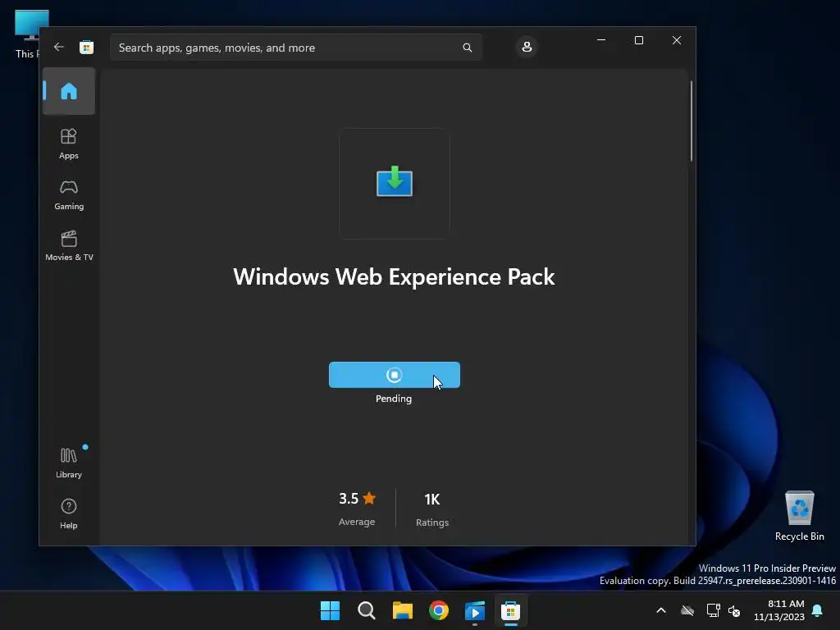
Task: Open the notification bell icon
Action: 818,610
